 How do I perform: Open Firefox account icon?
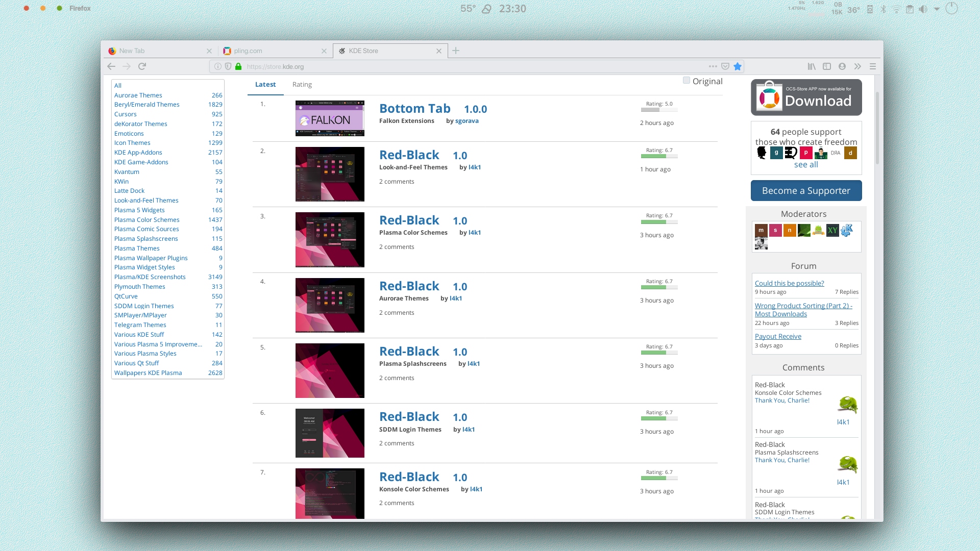(x=842, y=66)
